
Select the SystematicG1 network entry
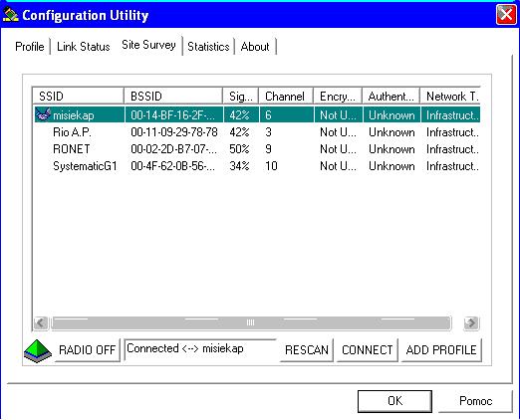(257, 166)
